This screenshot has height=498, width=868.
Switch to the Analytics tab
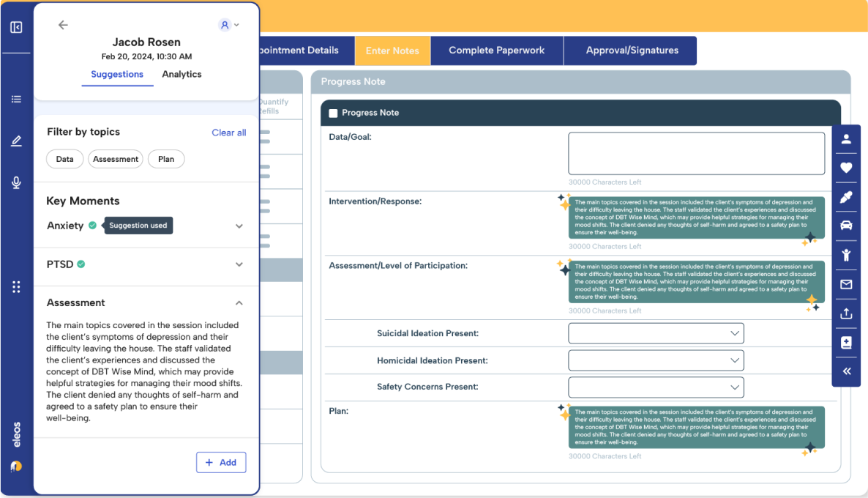pyautogui.click(x=182, y=74)
